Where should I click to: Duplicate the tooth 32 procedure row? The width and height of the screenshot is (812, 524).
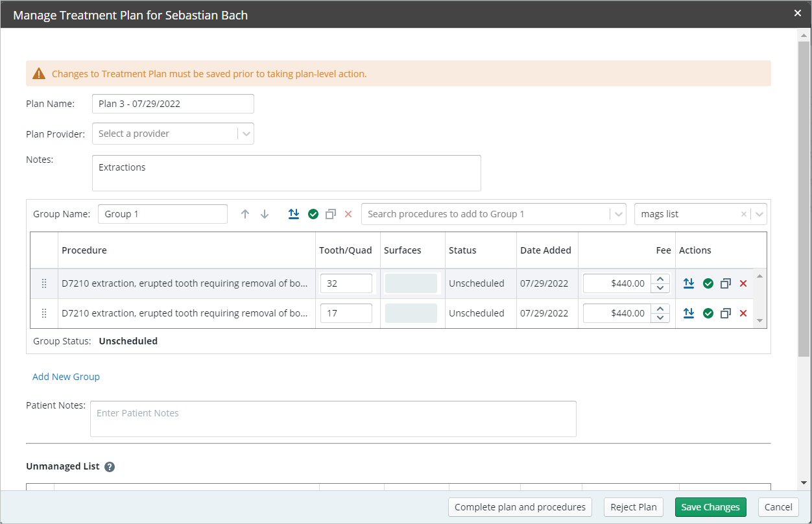pos(726,283)
